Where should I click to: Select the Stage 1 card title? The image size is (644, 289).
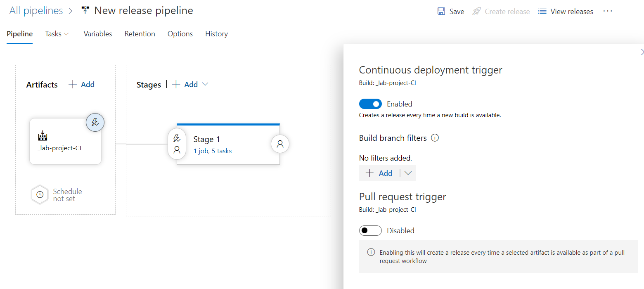[x=204, y=140]
